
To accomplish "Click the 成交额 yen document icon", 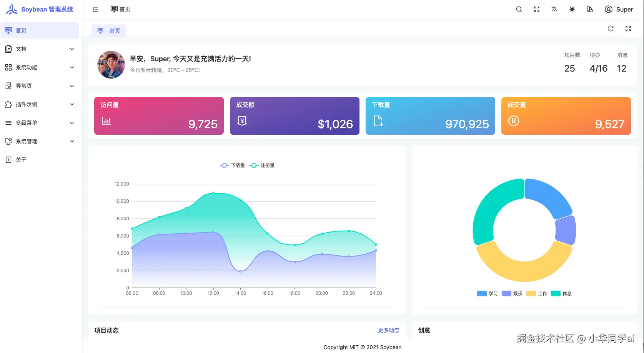I will coord(242,121).
